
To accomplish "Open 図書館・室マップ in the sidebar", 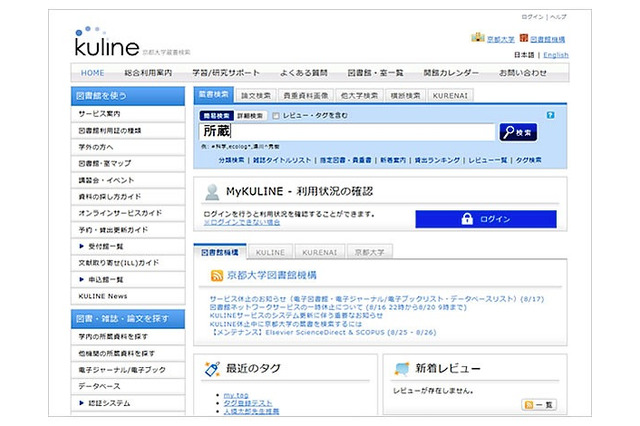I will [128, 163].
